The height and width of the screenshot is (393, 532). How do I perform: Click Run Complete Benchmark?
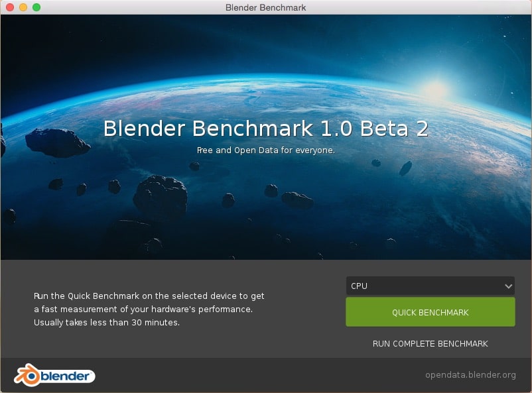tap(431, 343)
